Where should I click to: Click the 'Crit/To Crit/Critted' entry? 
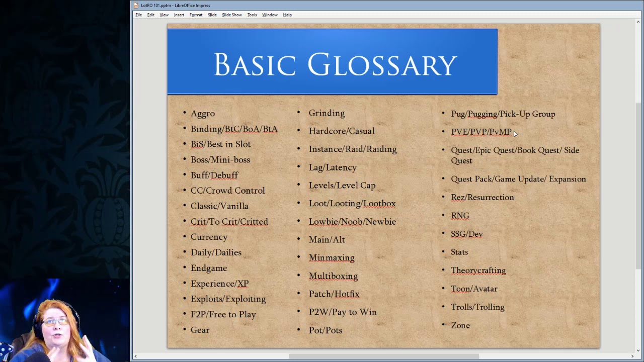pyautogui.click(x=229, y=222)
